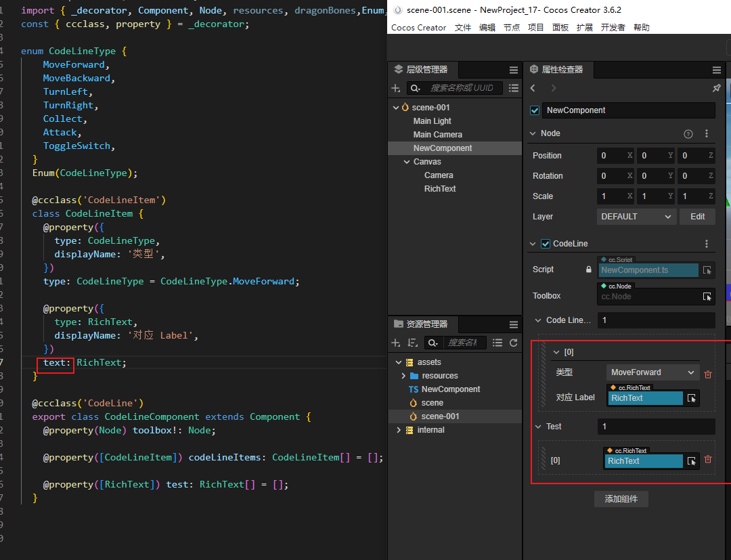This screenshot has height=560, width=731.
Task: Pin the inspector panel with the pin icon
Action: 717,88
